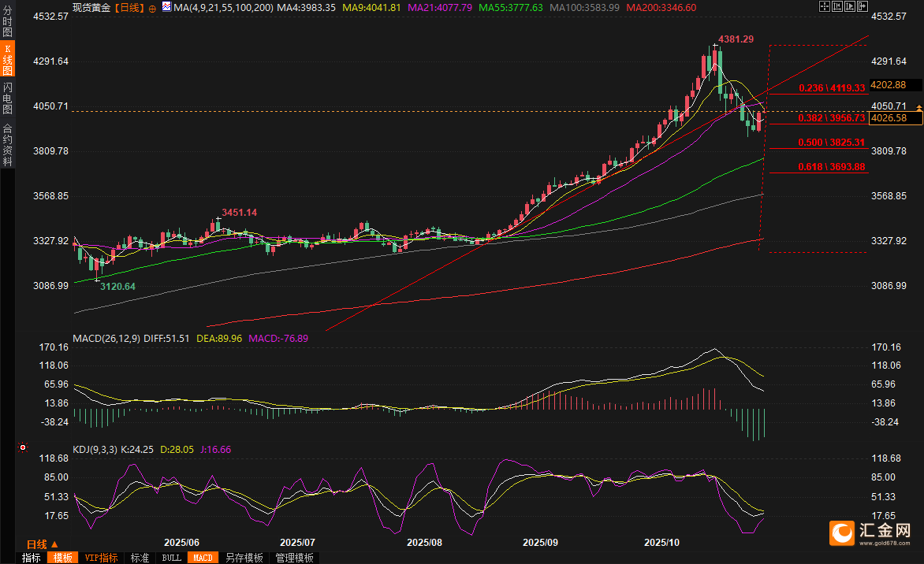Open the 合约资料 side tab
924x564 pixels.
7,144
